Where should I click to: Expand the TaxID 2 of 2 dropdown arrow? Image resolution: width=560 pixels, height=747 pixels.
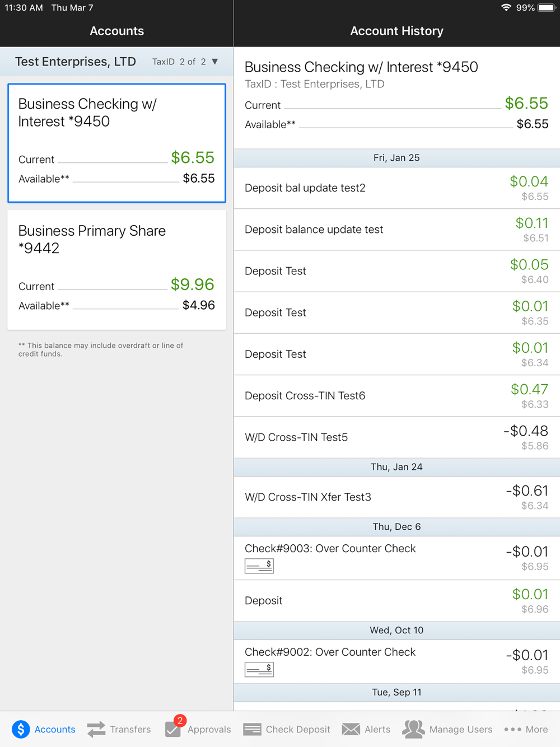(215, 62)
